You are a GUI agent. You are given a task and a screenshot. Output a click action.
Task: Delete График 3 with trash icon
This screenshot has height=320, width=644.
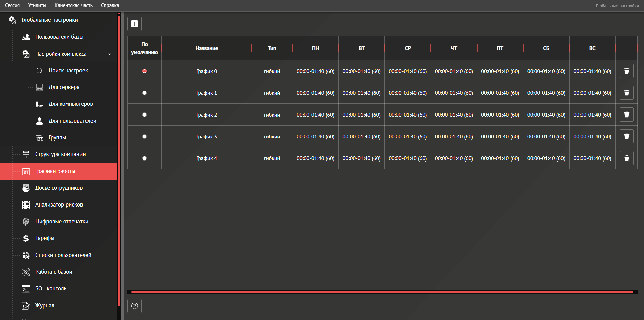626,136
